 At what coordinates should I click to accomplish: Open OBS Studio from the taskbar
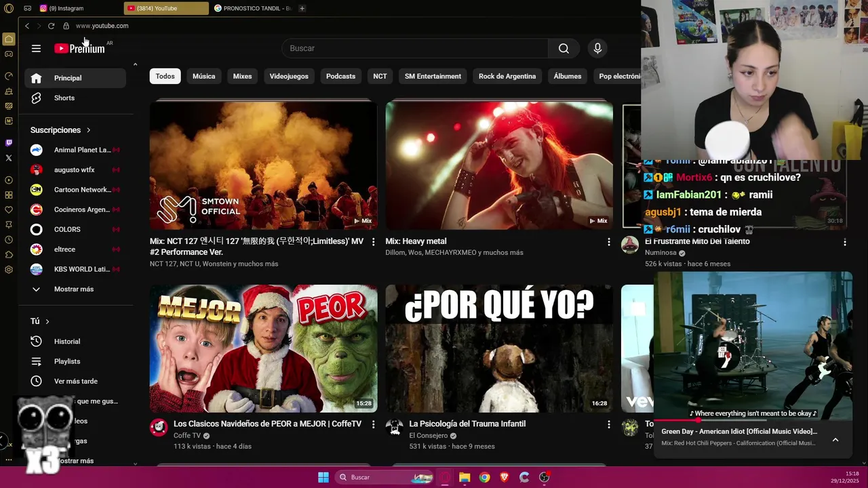pyautogui.click(x=544, y=477)
